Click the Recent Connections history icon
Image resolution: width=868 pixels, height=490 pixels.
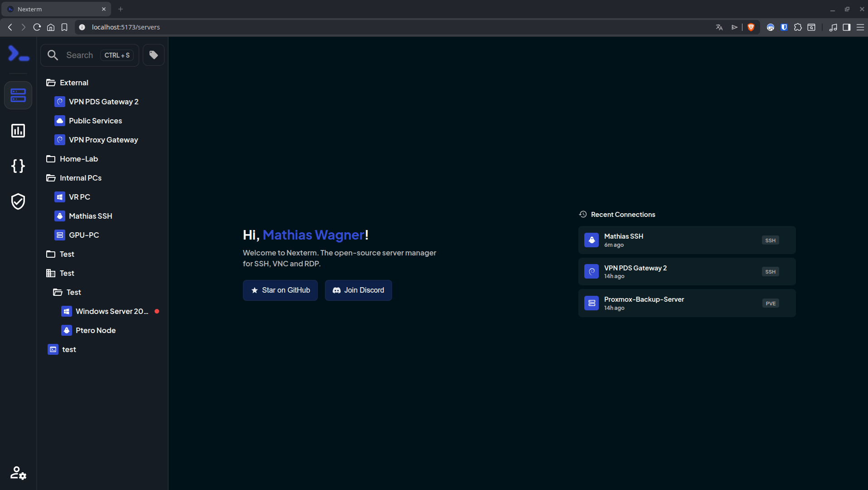[583, 214]
